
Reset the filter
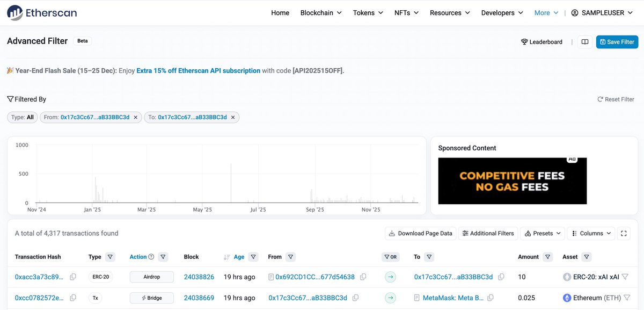[616, 99]
